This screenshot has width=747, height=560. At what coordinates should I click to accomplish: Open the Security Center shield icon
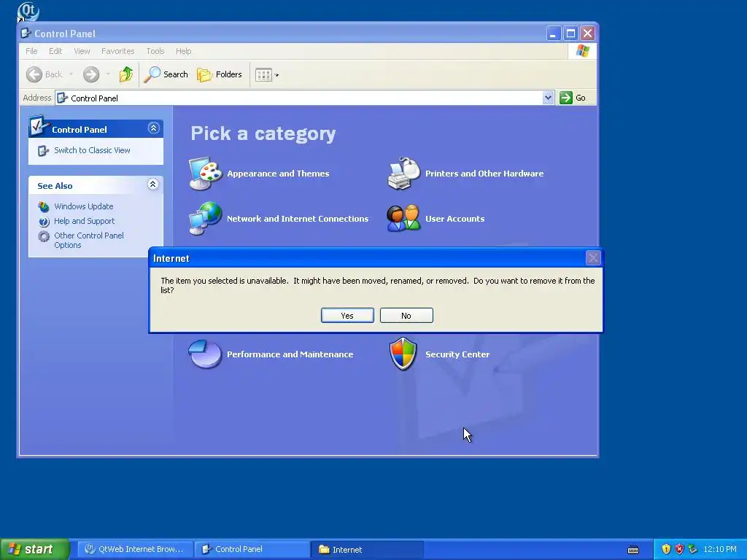[403, 354]
